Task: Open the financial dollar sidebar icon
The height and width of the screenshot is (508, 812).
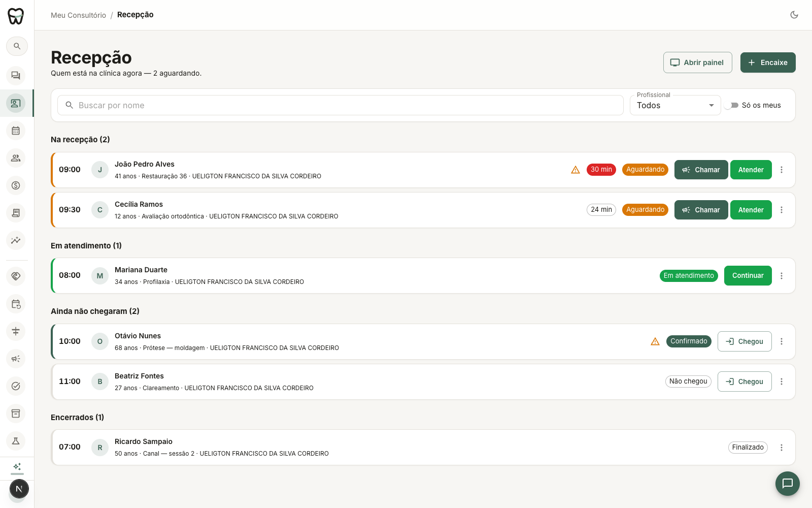Action: pyautogui.click(x=16, y=185)
